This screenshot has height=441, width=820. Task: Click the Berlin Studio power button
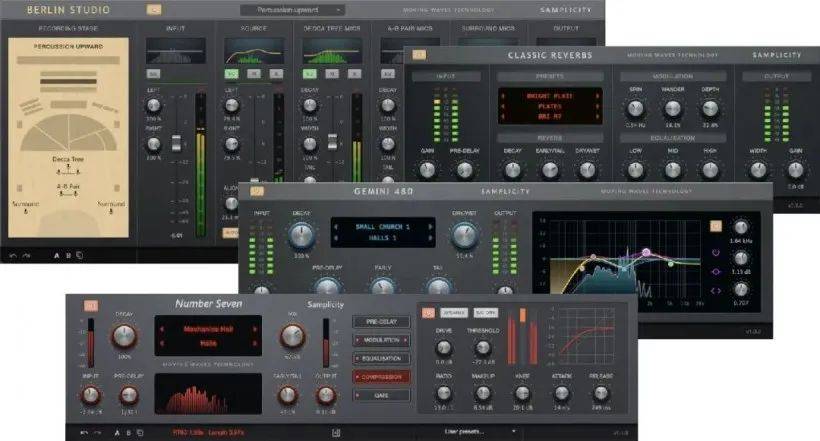(154, 9)
